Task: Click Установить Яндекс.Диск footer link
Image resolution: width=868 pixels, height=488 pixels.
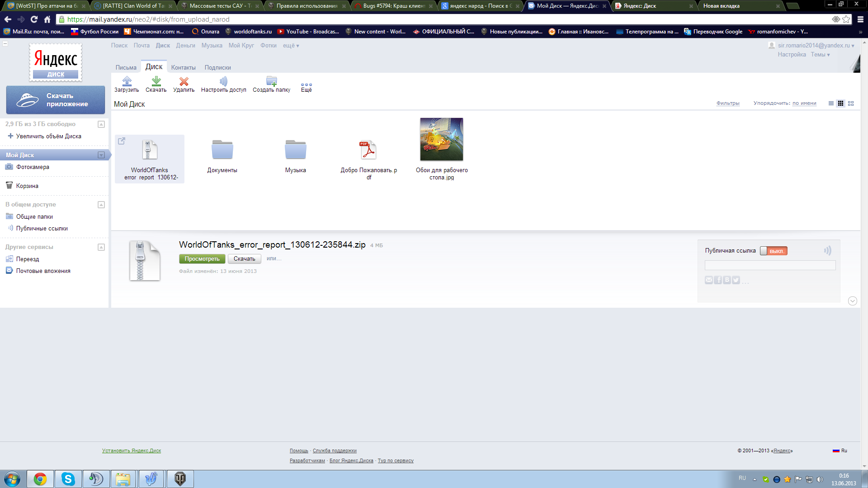Action: point(132,450)
